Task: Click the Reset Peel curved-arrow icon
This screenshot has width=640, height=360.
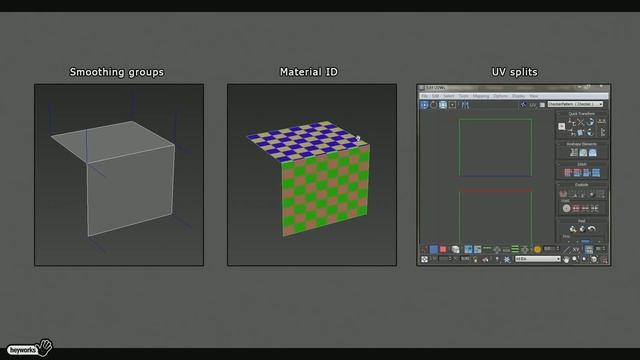Action: [592, 229]
